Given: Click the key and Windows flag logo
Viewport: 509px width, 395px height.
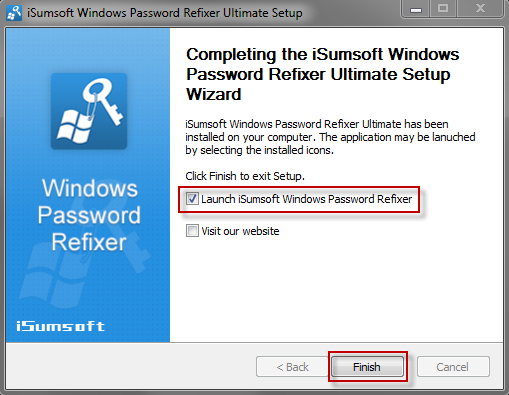Looking at the screenshot, I should pos(89,111).
